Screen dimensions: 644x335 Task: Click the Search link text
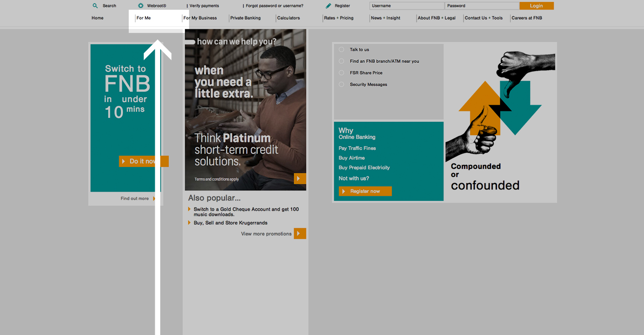coord(110,6)
